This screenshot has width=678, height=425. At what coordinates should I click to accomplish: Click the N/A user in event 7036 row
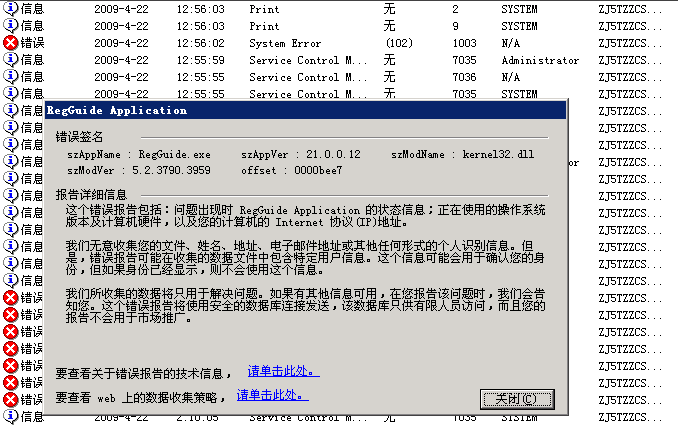(x=510, y=77)
